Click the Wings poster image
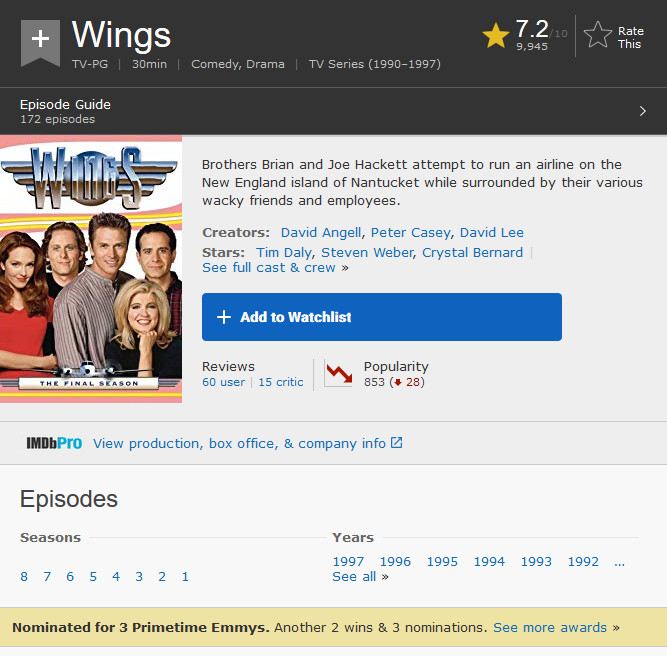This screenshot has width=667, height=656. (x=91, y=269)
